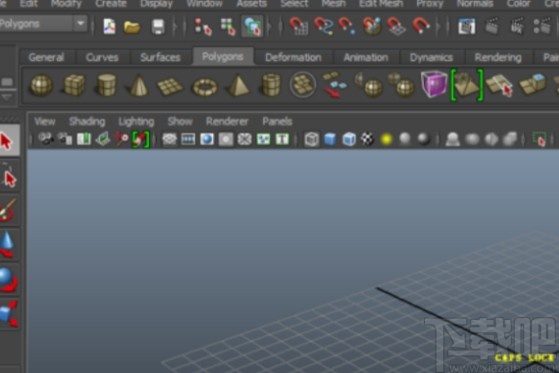Create a polygon torus from the shelf

tap(205, 87)
